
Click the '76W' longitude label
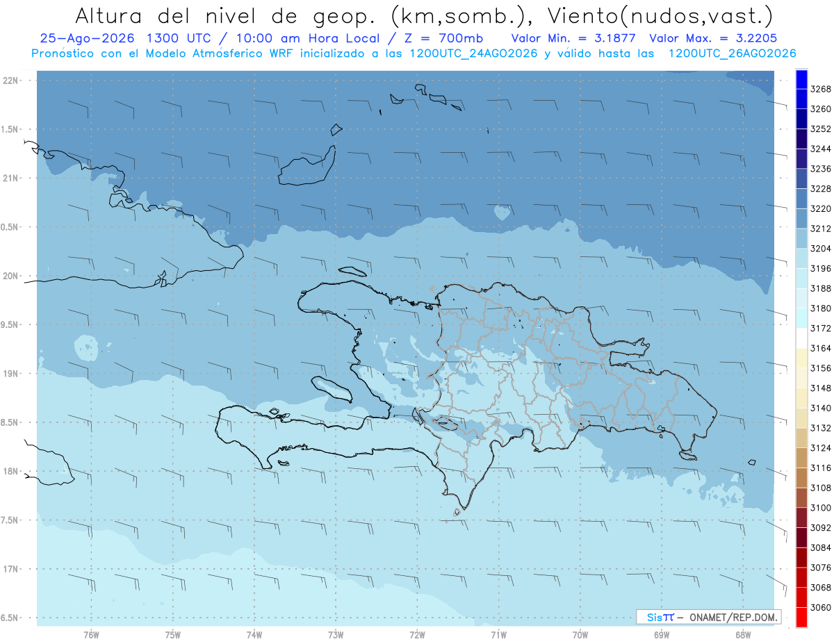91,635
